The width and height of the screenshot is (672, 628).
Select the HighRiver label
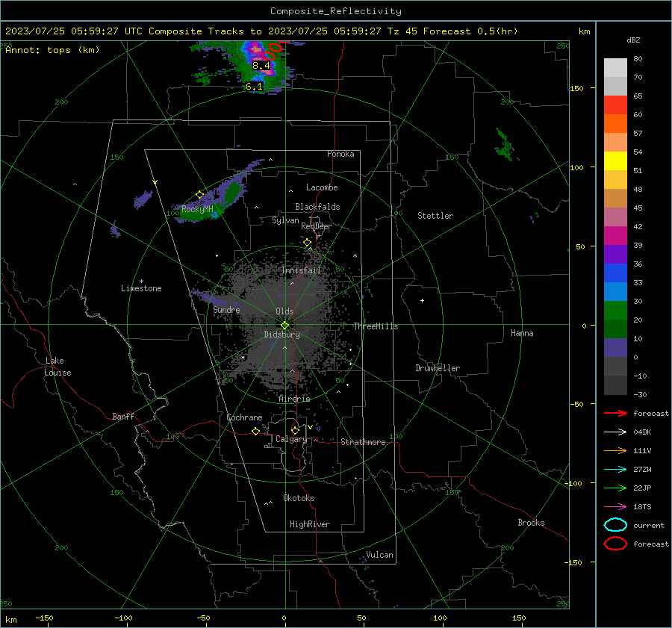tap(310, 524)
